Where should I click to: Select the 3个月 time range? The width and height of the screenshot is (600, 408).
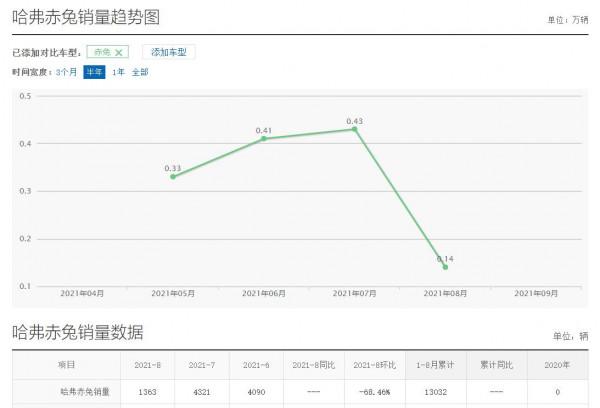[x=67, y=72]
